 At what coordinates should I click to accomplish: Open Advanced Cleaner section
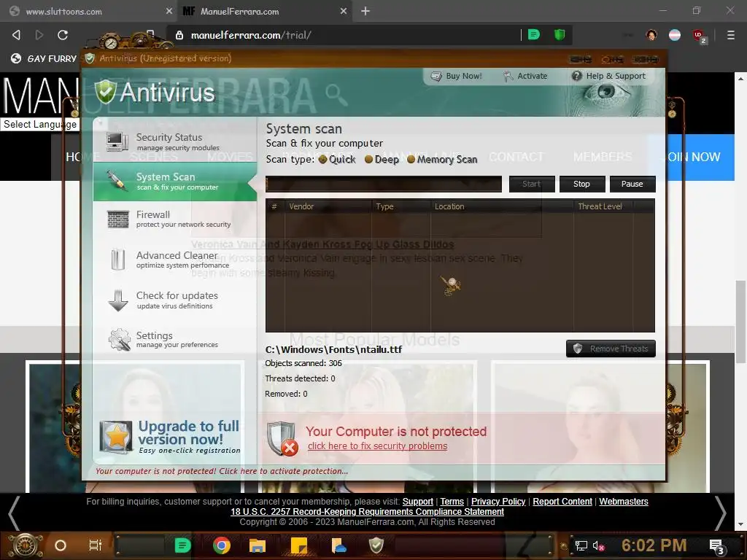coord(175,260)
